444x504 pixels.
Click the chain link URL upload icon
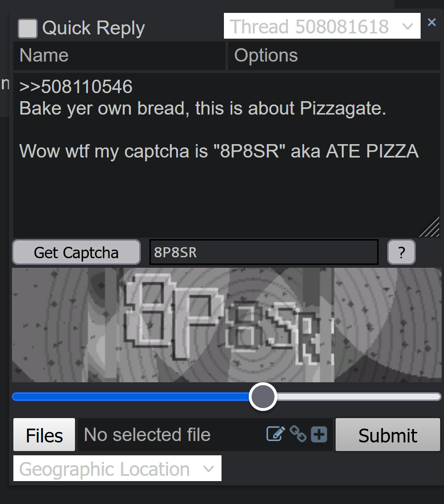pos(298,434)
